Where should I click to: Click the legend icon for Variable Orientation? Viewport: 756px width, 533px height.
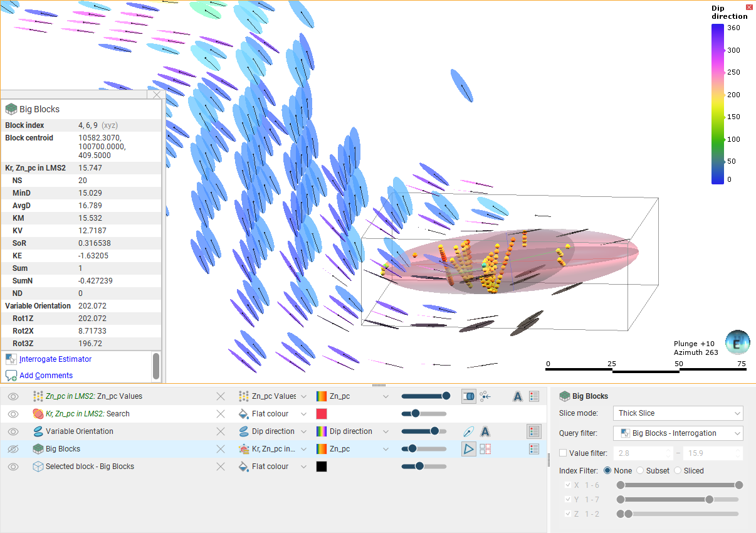point(533,431)
